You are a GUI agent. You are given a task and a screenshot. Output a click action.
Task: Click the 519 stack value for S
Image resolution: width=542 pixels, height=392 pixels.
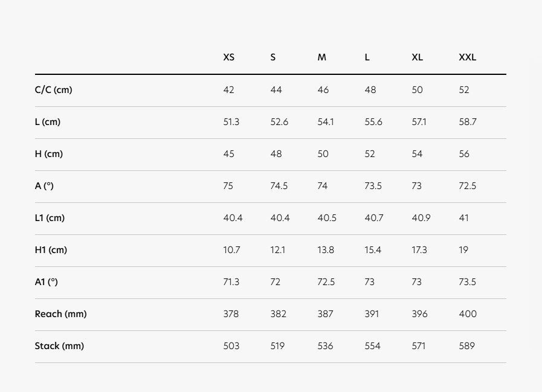tap(277, 346)
